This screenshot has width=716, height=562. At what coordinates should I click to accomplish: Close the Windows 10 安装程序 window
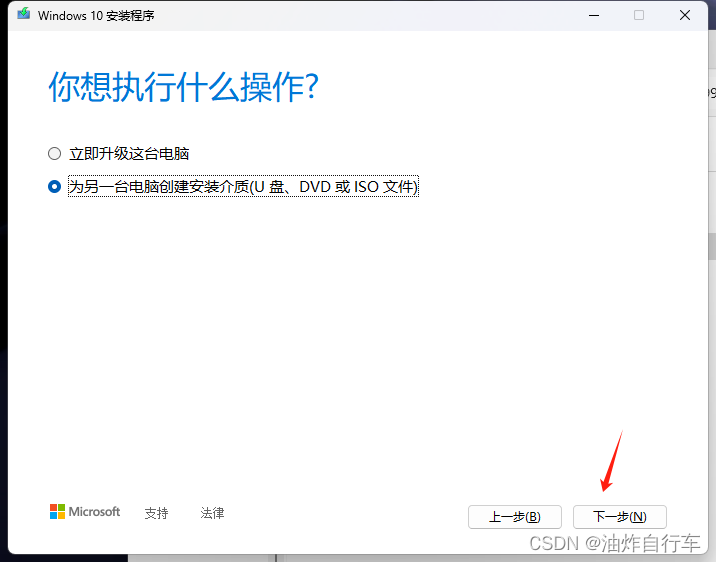pyautogui.click(x=684, y=16)
